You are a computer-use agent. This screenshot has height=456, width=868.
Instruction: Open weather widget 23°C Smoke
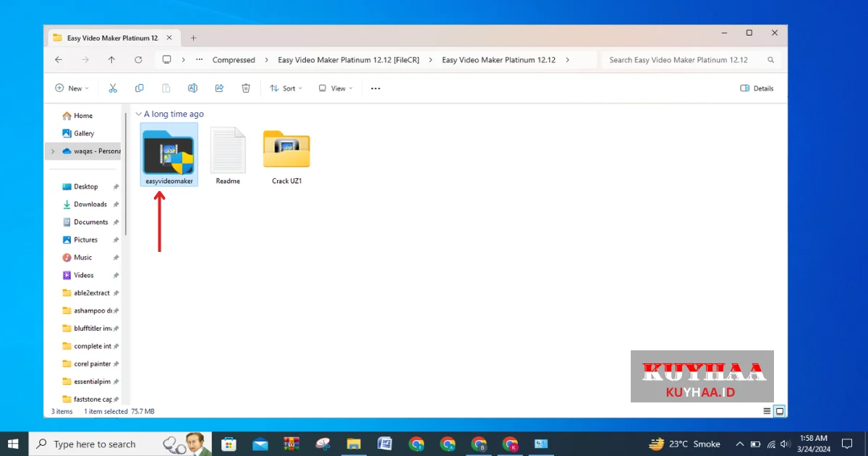coord(684,444)
